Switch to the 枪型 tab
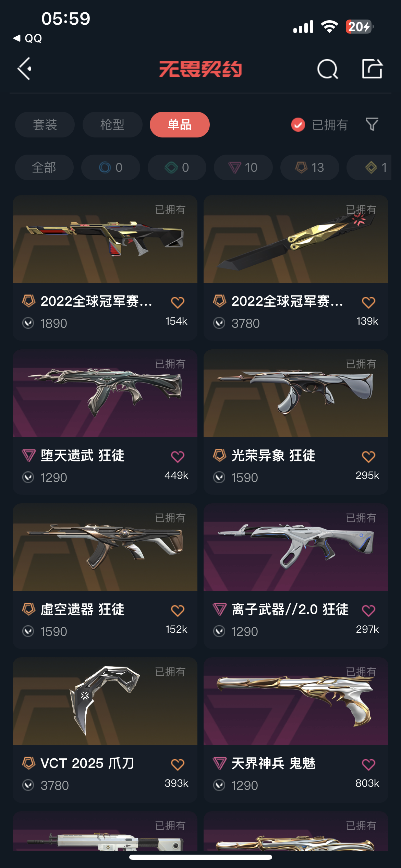Viewport: 401px width, 868px height. [112, 124]
